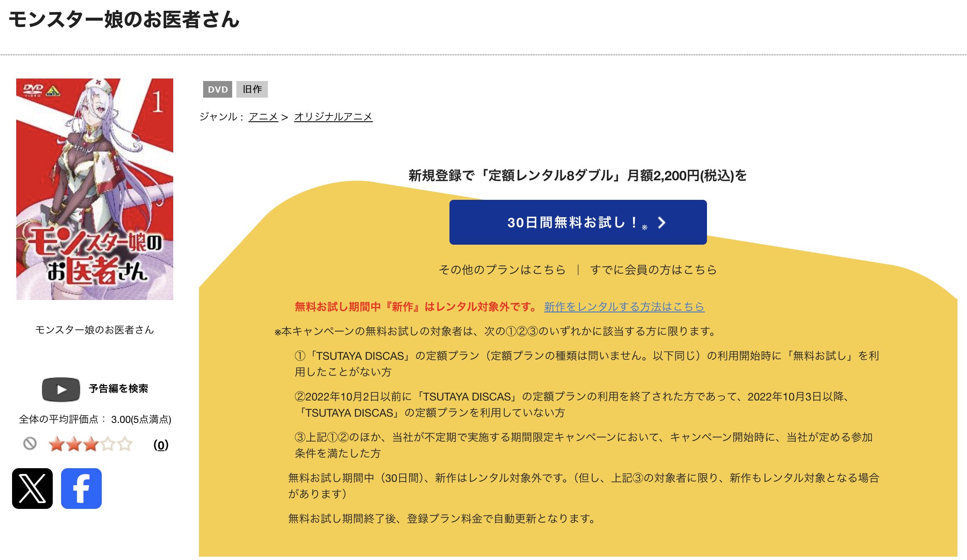Viewport: 967px width, 560px height.
Task: Rate the title two stars
Action: (74, 444)
